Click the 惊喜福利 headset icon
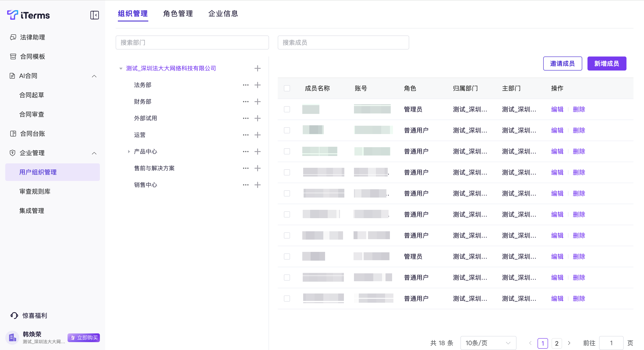 point(14,315)
